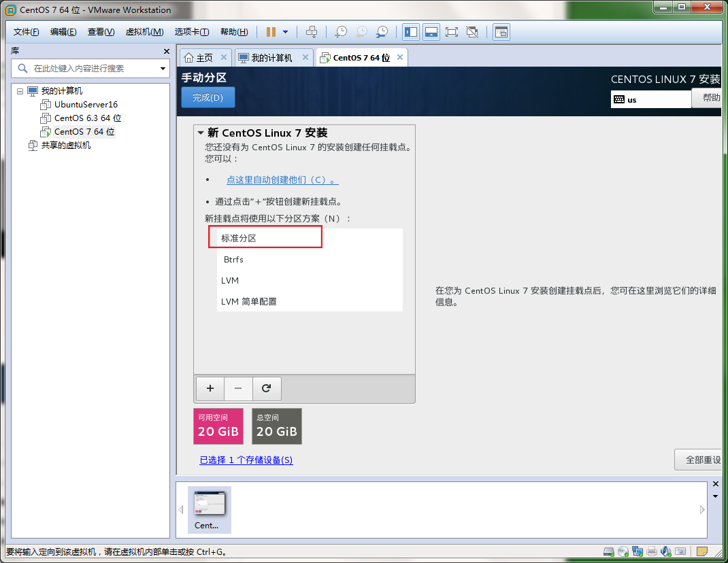Open the 选项卡(T) menu
The height and width of the screenshot is (563, 728).
(x=192, y=32)
